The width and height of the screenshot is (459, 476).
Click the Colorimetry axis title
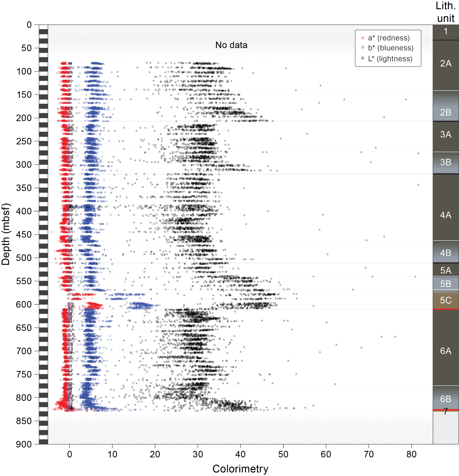coord(240,468)
